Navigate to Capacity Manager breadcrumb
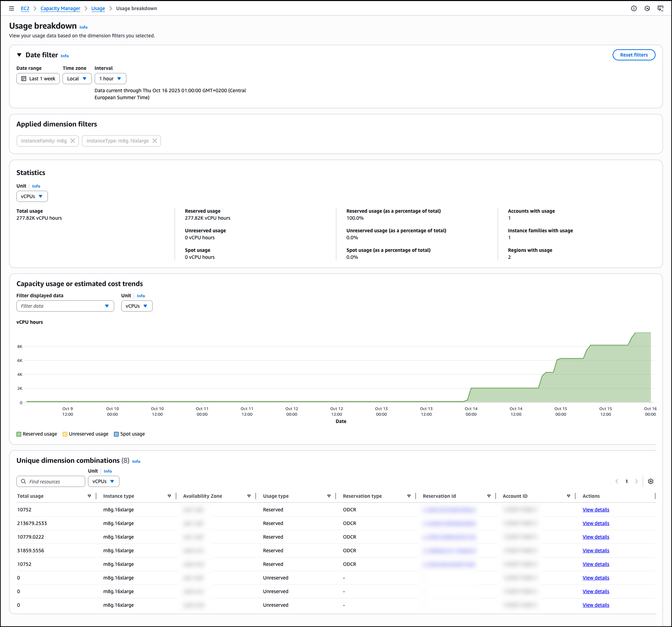 pyautogui.click(x=60, y=8)
